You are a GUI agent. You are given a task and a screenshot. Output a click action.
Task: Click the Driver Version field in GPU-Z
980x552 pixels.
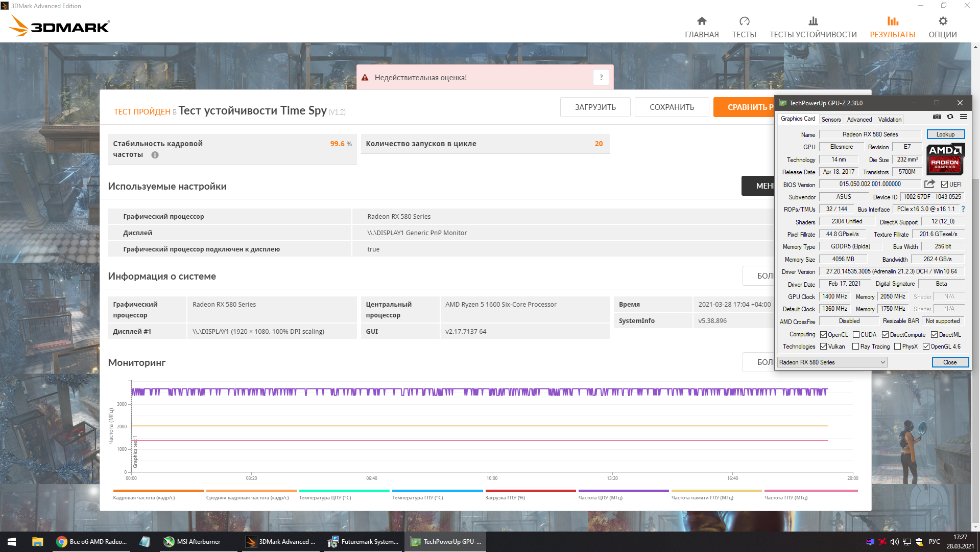pyautogui.click(x=892, y=271)
